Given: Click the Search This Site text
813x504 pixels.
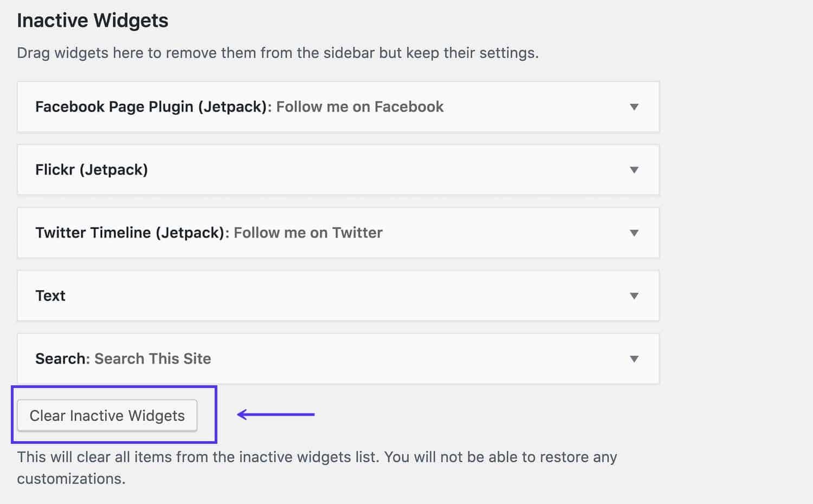Looking at the screenshot, I should coord(152,359).
